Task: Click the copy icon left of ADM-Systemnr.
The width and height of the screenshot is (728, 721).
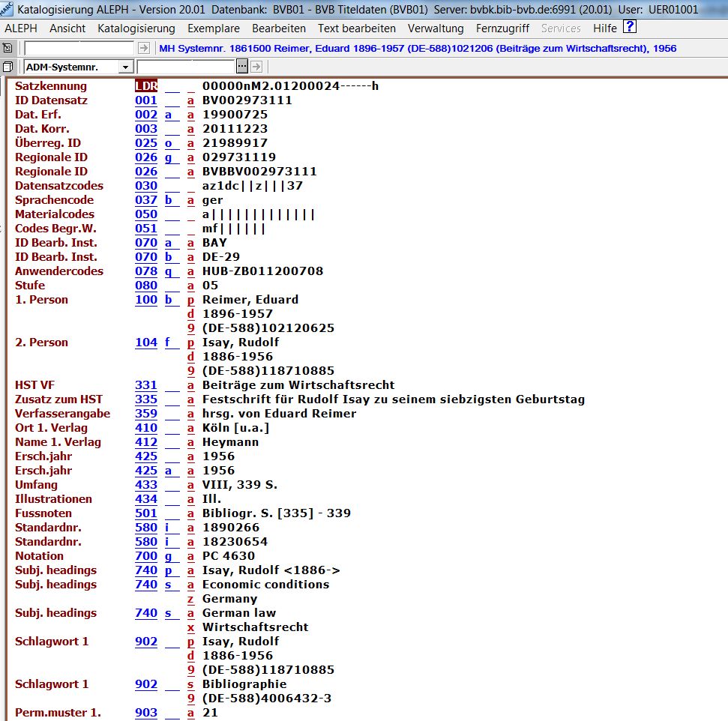Action: (7, 67)
